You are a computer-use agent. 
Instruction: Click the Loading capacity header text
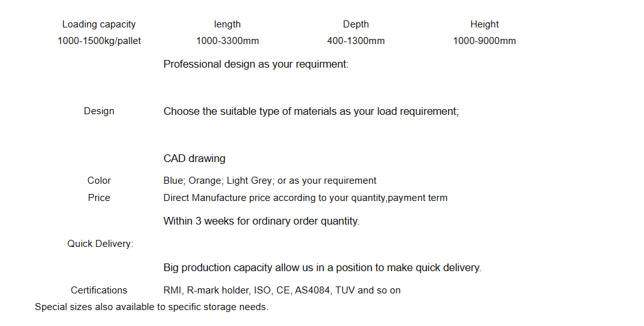[x=99, y=24]
